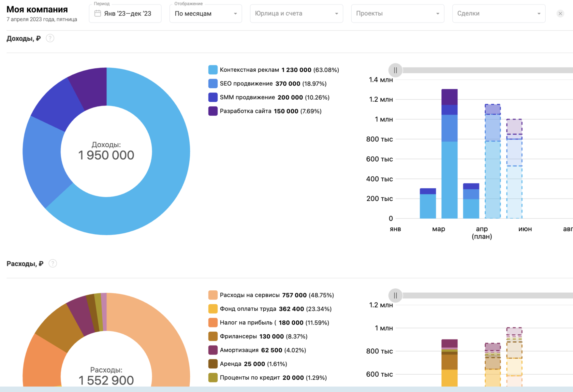Click the tallest March income bar
The image size is (573, 392).
tap(450, 154)
